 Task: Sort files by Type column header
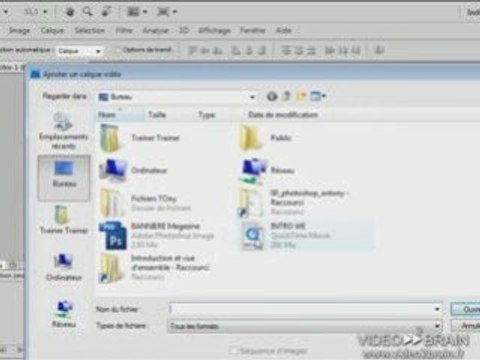[x=220, y=115]
